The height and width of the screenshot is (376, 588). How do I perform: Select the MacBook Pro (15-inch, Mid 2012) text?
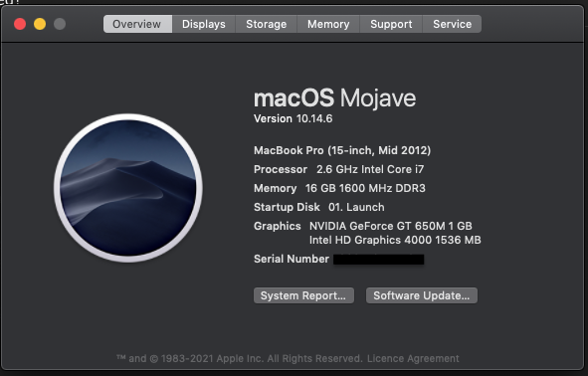coord(342,150)
